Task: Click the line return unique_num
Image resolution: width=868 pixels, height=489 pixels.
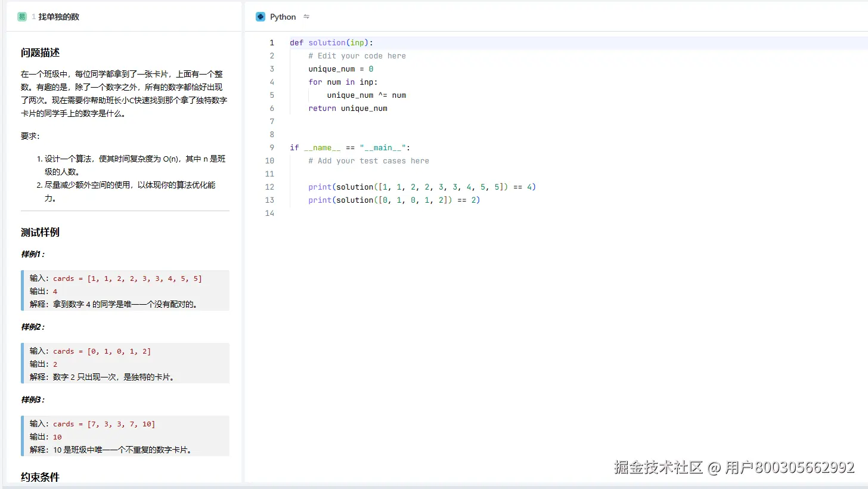Action: point(348,109)
